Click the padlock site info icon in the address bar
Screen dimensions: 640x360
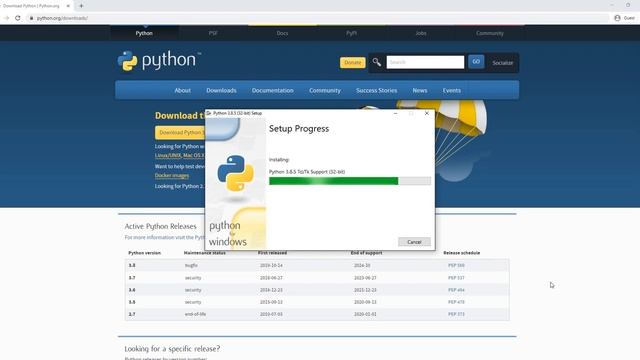[31, 18]
